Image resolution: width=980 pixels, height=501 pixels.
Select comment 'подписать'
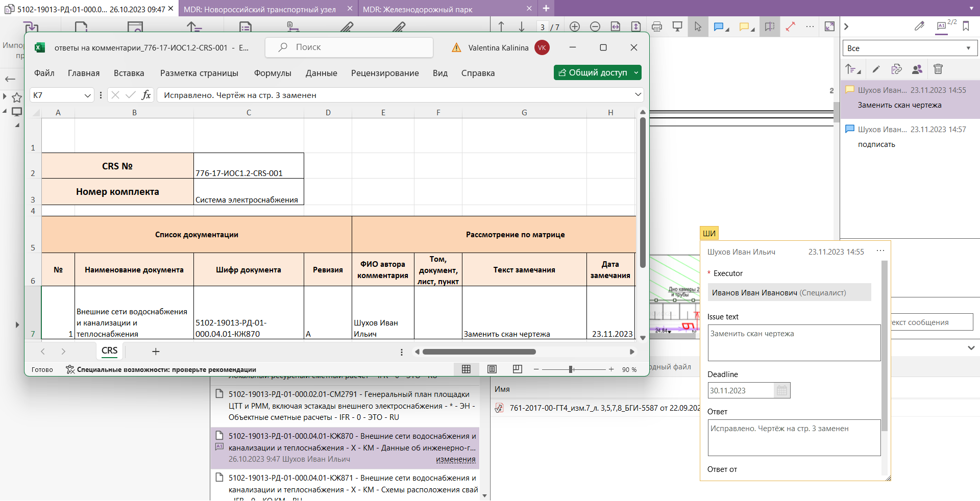[x=910, y=137]
